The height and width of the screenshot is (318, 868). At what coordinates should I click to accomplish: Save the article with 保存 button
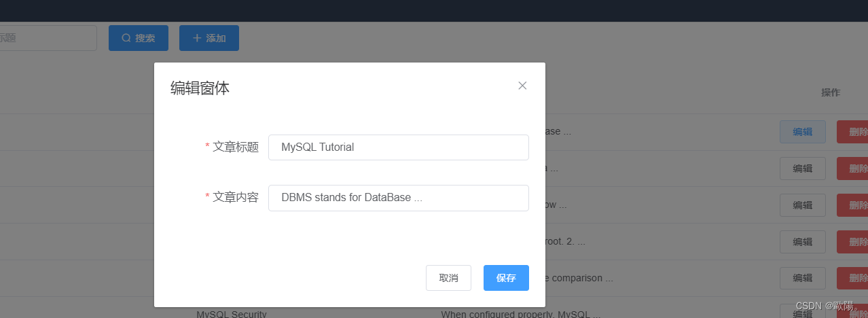pyautogui.click(x=506, y=278)
